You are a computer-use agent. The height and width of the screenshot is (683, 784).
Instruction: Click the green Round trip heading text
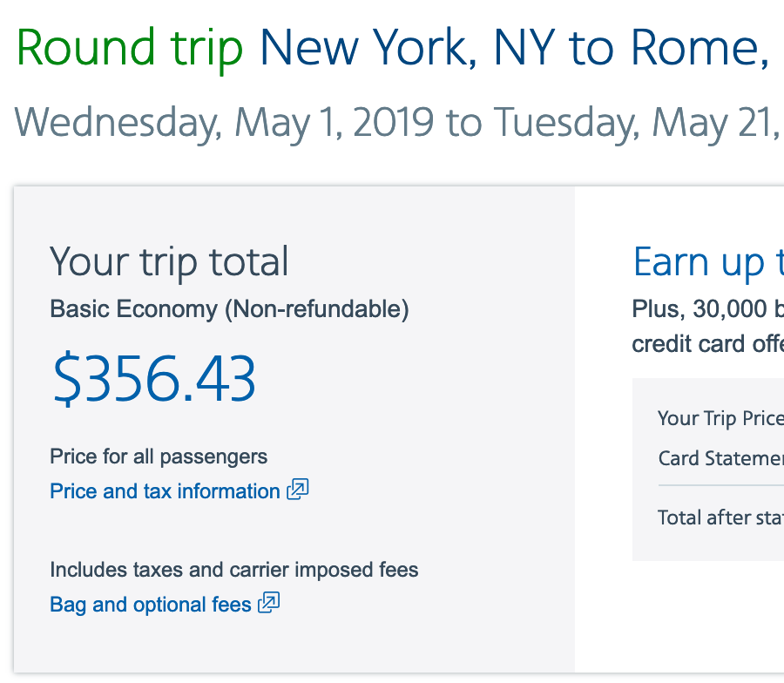pyautogui.click(x=130, y=49)
